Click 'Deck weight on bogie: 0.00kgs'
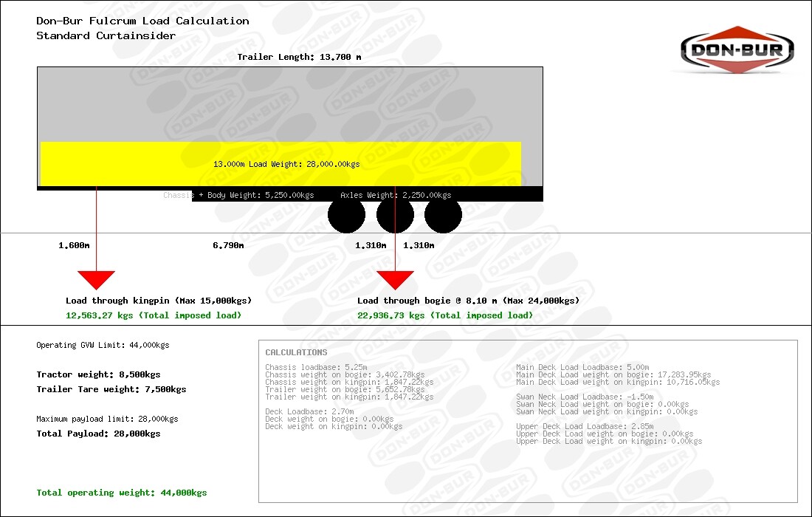 point(329,419)
